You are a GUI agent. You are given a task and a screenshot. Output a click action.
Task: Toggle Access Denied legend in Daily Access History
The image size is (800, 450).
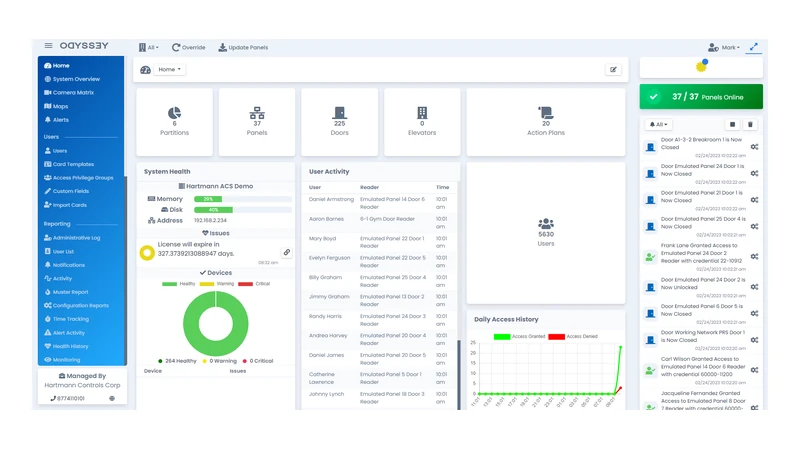point(573,336)
